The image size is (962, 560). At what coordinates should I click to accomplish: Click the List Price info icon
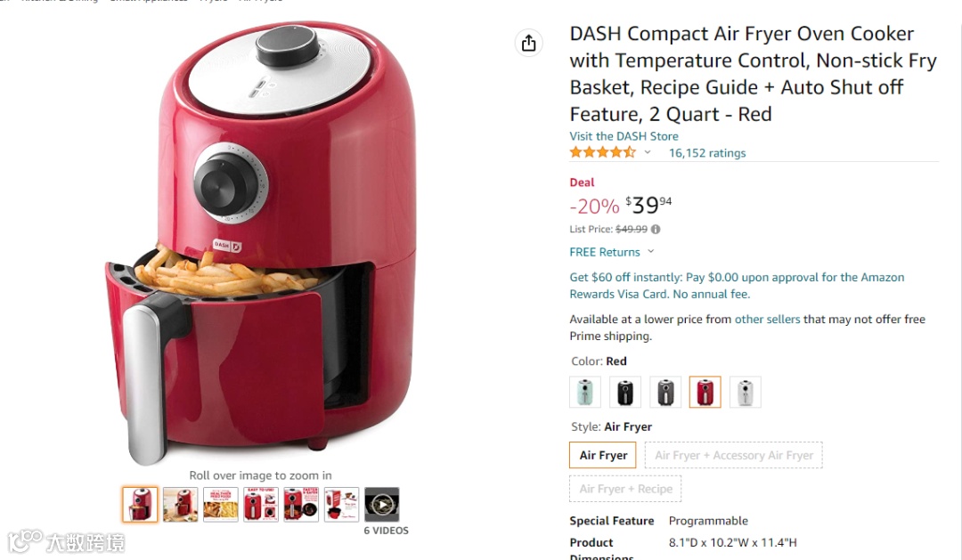coord(656,230)
